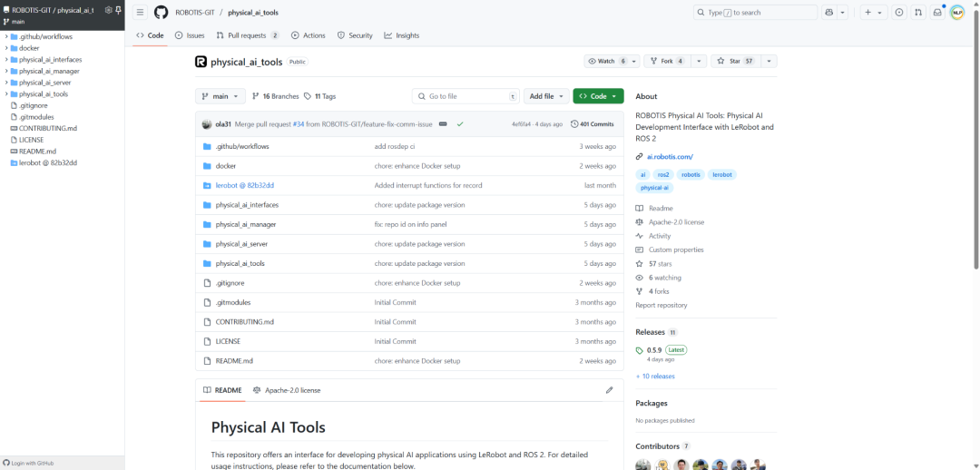The image size is (980, 470).
Task: Show the + 10 releases link
Action: [655, 377]
